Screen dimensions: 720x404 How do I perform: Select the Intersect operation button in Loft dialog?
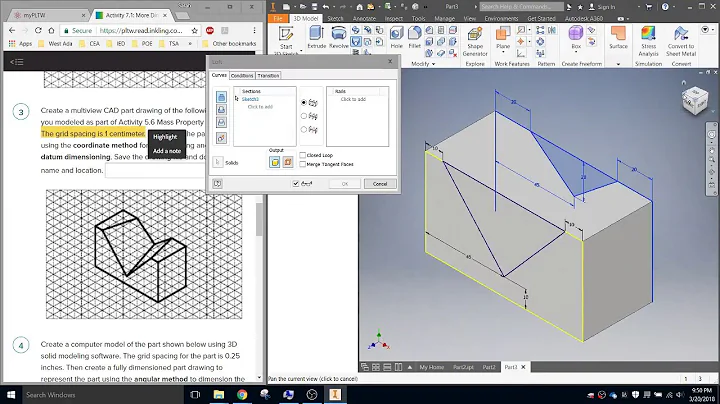[221, 123]
